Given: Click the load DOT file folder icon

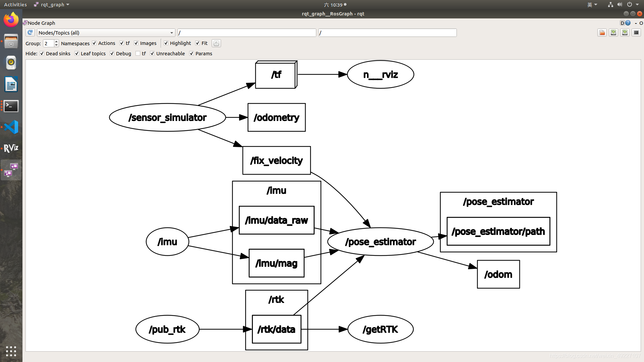Looking at the screenshot, I should click(602, 33).
